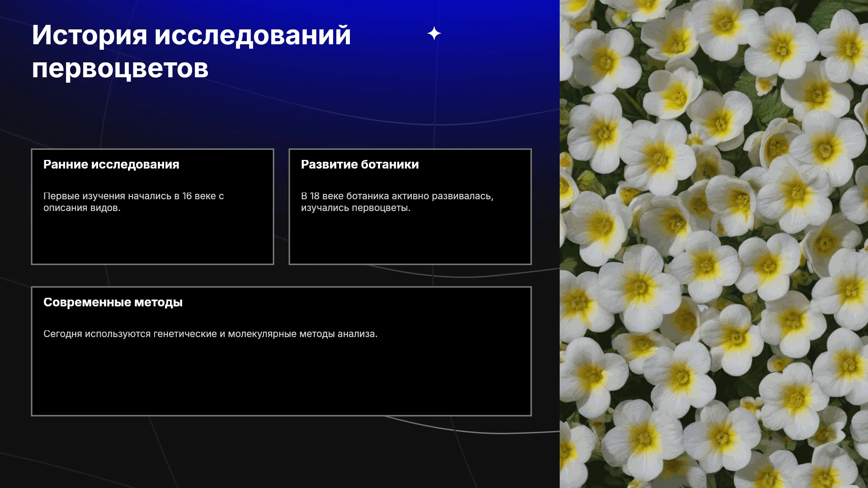Click the line "Первые изучения начались в 16 веке с"
Viewport: 868px width, 488px height.
134,196
